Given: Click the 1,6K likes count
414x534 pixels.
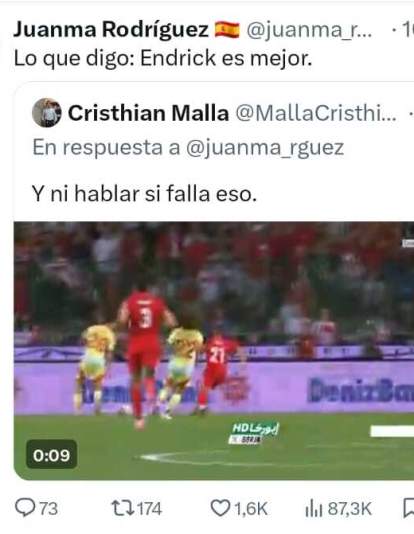Looking at the screenshot, I should 251,509.
